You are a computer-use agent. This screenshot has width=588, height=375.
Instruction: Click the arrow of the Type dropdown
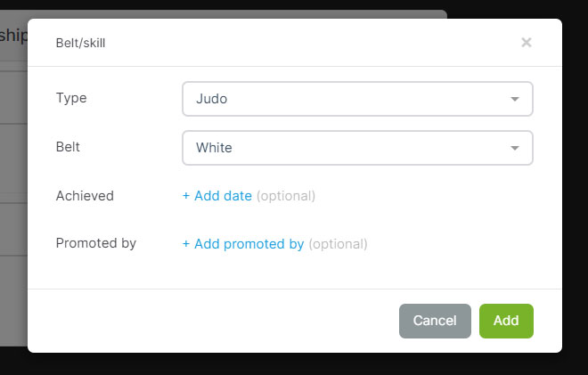pyautogui.click(x=515, y=99)
